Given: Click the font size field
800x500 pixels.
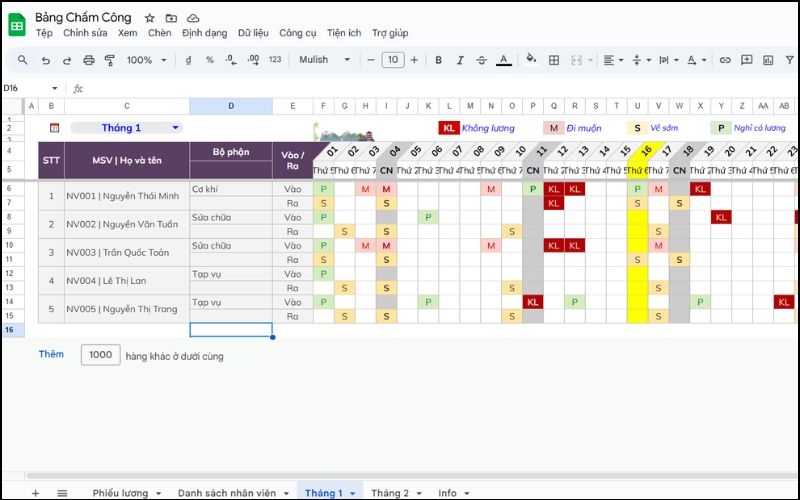Looking at the screenshot, I should click(393, 60).
